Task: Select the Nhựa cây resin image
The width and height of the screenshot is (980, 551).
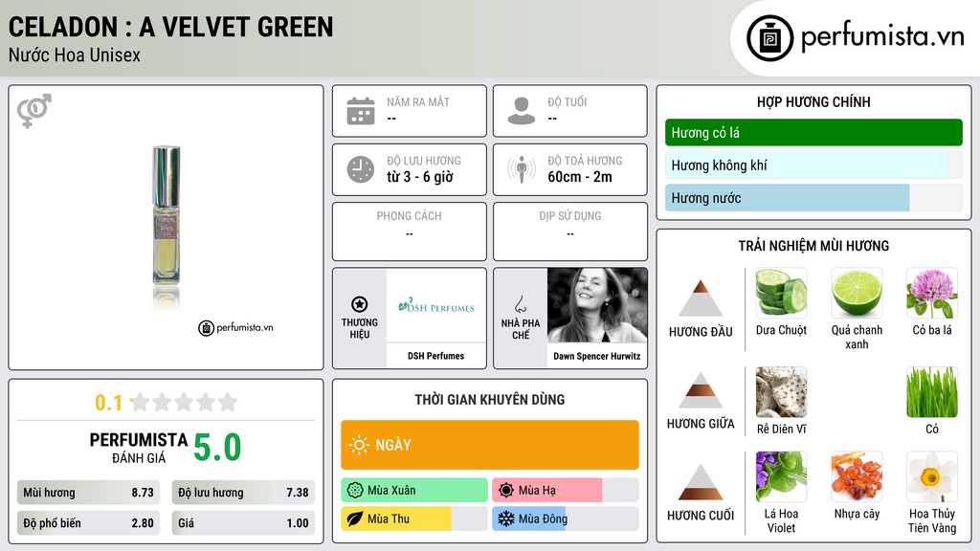Action: pos(857,476)
